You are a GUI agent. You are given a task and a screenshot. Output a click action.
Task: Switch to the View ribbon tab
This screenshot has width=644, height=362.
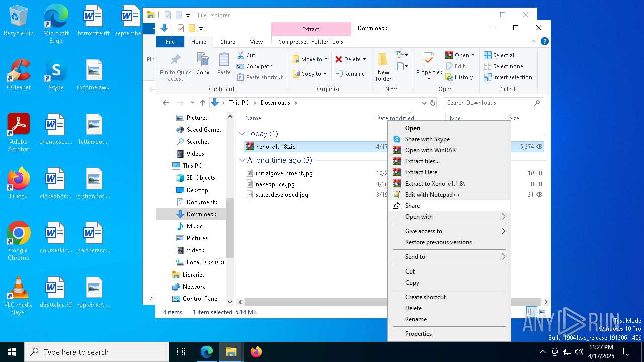(256, 42)
